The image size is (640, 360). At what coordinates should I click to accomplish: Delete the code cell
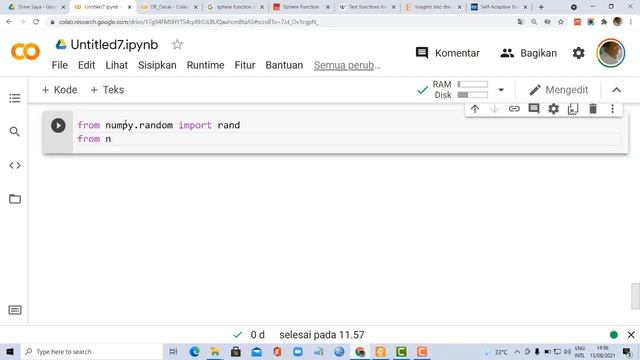[593, 109]
